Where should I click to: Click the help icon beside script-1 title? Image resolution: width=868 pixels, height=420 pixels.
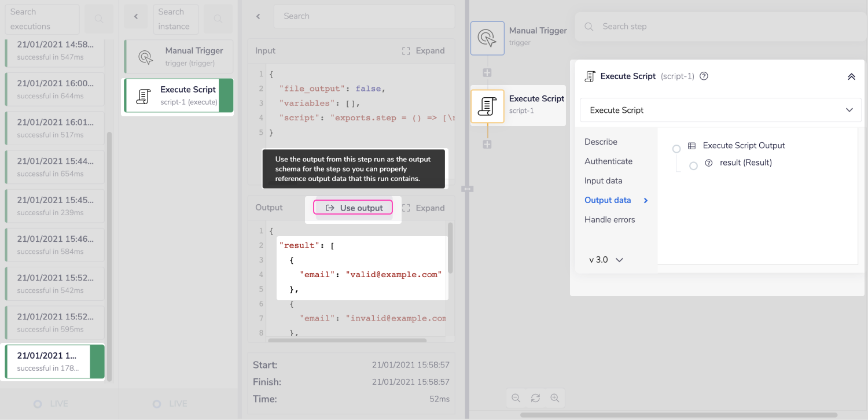[704, 76]
